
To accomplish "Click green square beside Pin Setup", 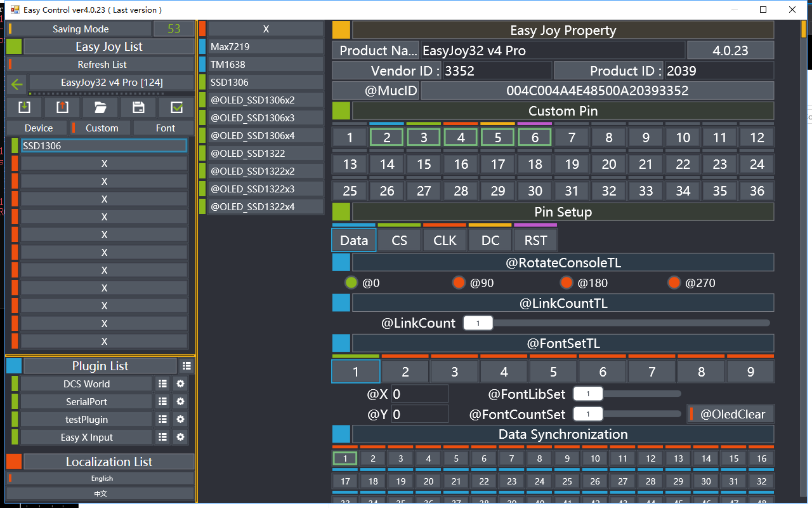I will [341, 211].
